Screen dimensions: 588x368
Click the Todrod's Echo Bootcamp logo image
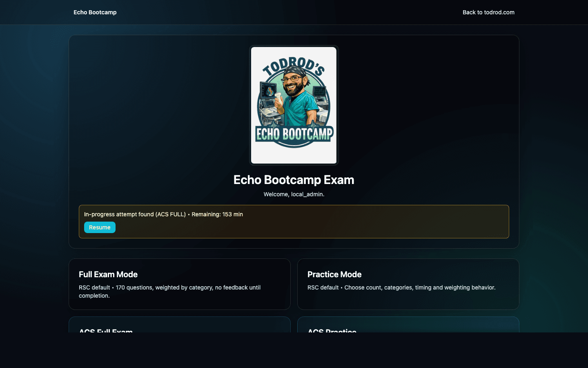[294, 105]
